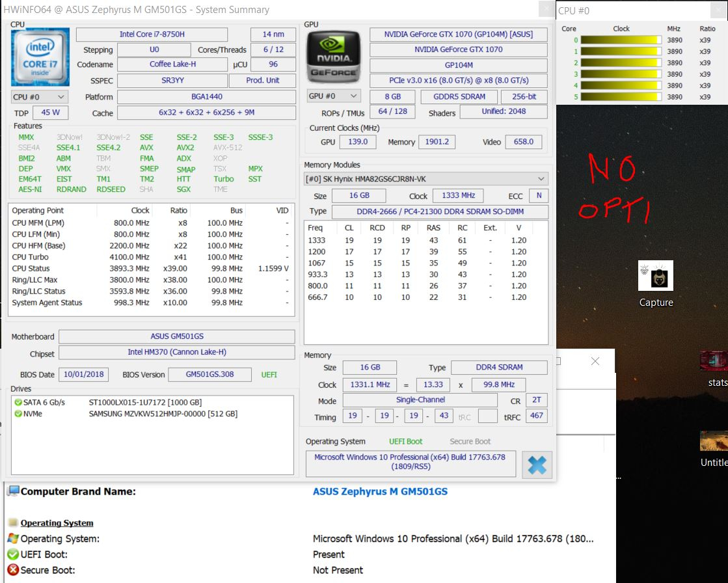Click the RDSEED feature label

[111, 189]
